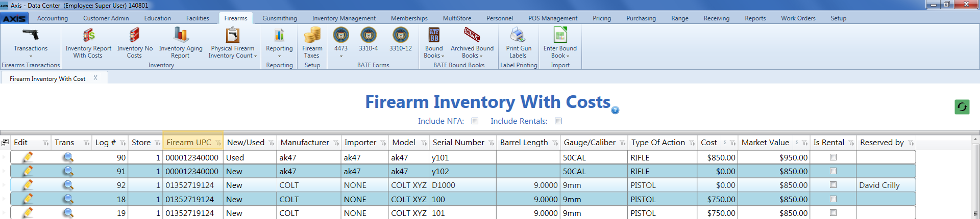Enable the Include Rentals checkbox
This screenshot has width=980, height=219.
(558, 121)
